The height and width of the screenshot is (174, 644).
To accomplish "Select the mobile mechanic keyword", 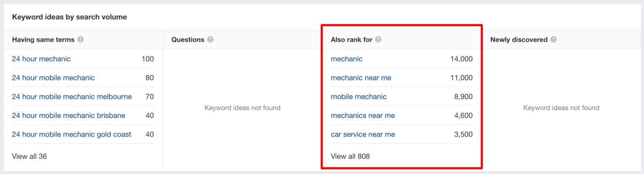I will point(358,97).
